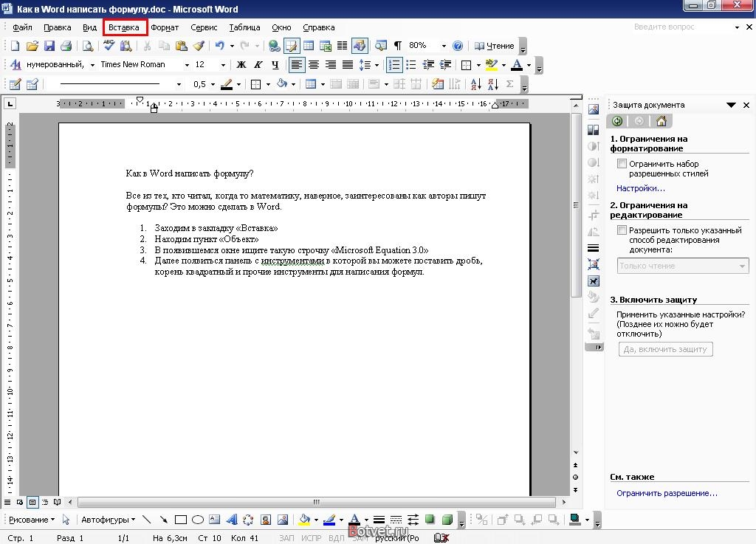Click the task pane Home icon

(x=661, y=121)
